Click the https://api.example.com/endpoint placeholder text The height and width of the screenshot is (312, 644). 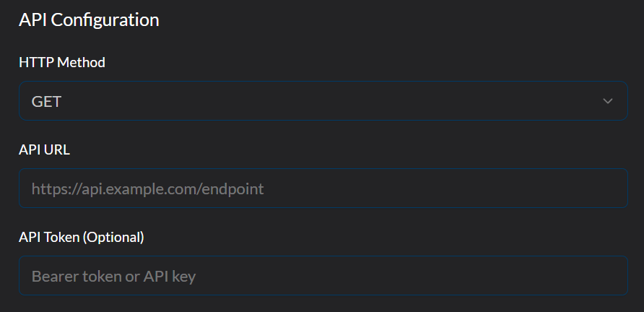point(147,189)
